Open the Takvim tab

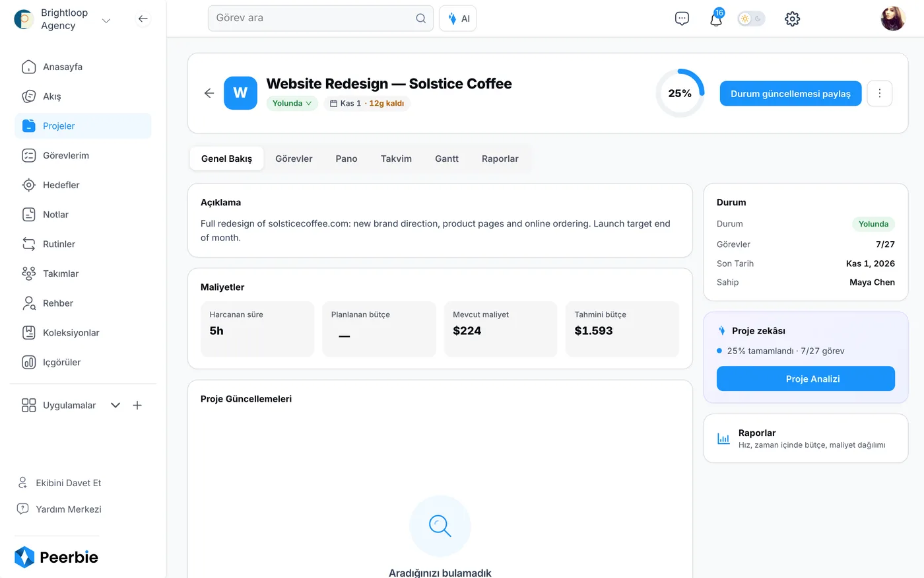[x=396, y=159]
